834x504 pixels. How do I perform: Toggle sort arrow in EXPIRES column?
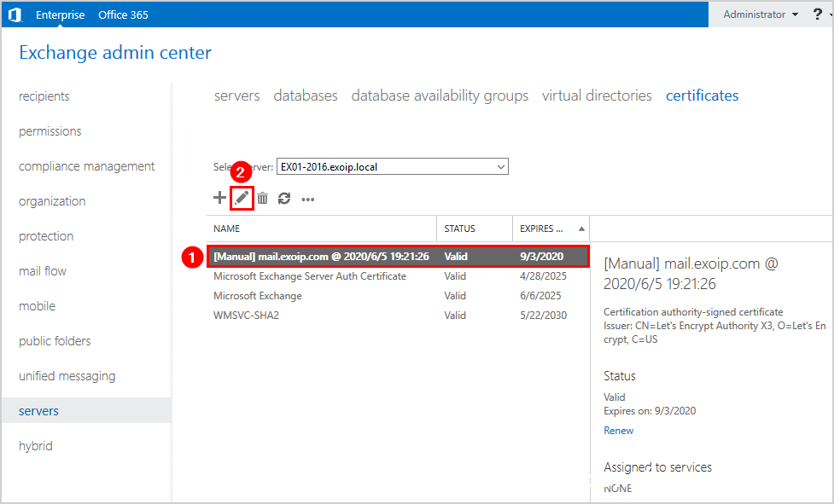click(581, 229)
